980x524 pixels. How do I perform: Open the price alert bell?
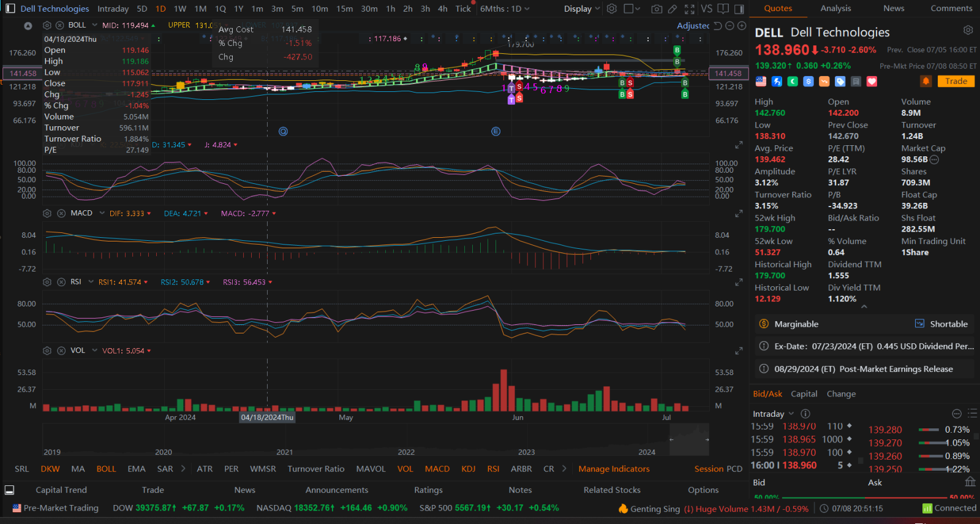tap(926, 81)
